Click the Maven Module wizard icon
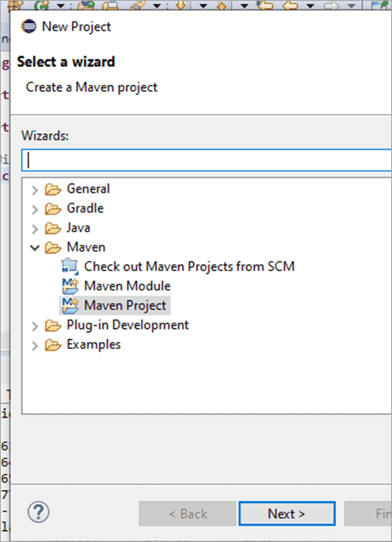Screen dimensions: 392x542 [70, 286]
